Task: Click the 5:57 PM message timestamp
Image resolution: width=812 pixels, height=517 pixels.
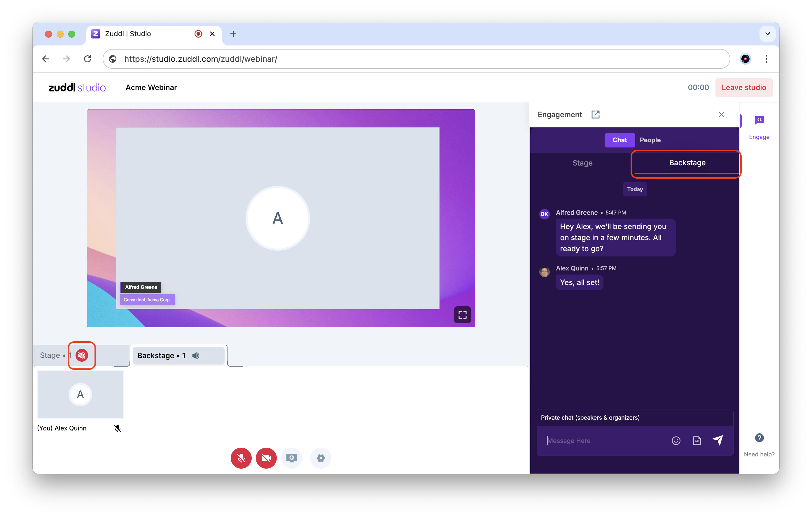Action: (606, 268)
